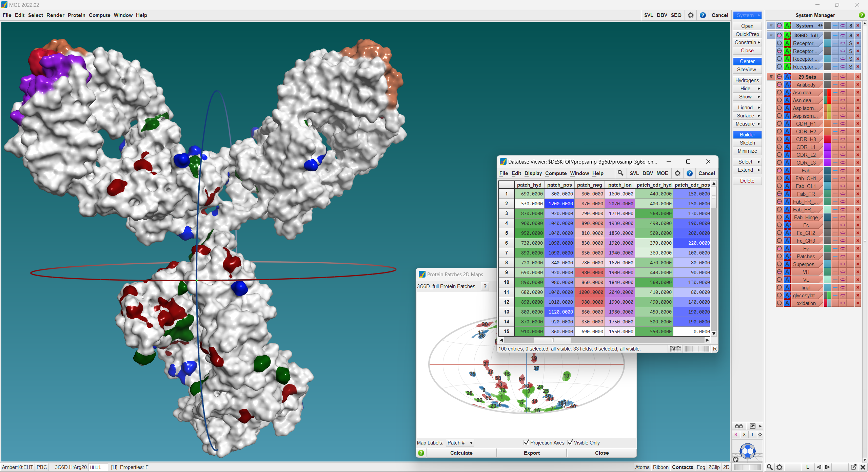
Task: Toggle visibility circle for VH set
Action: click(780, 272)
